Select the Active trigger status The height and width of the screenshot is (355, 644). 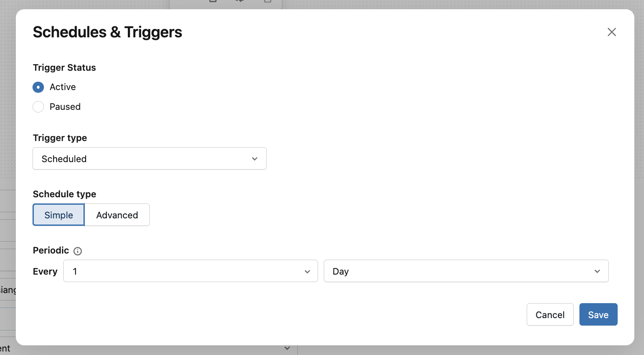tap(38, 87)
